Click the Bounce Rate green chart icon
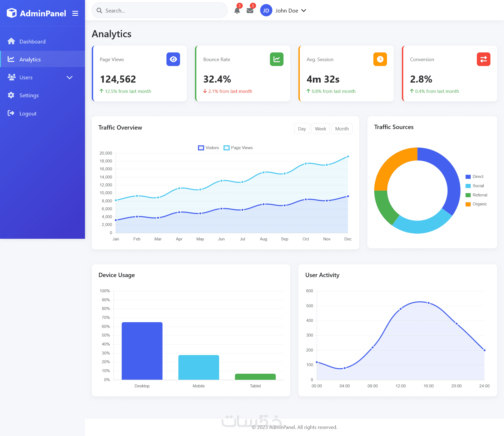 [x=277, y=59]
